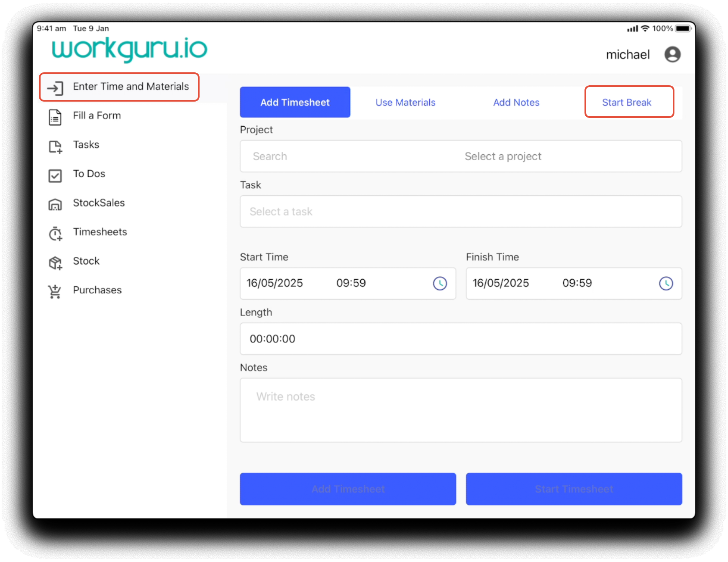Click the Length field showing 00:00:00
The width and height of the screenshot is (728, 562).
point(461,339)
